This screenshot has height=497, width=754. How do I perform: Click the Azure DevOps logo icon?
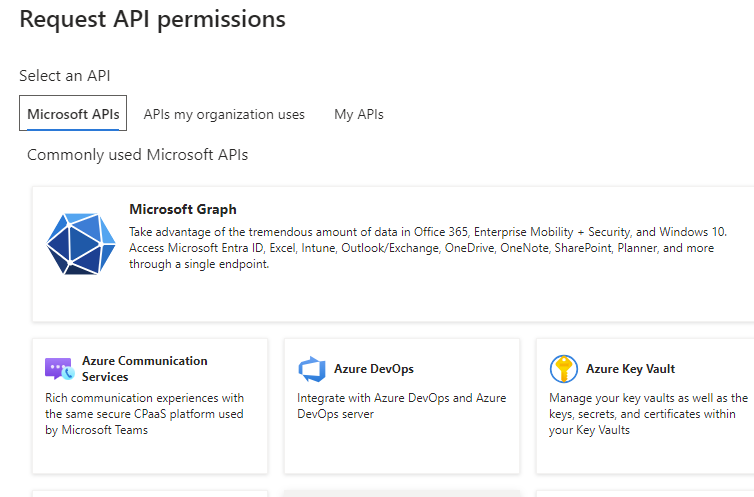pyautogui.click(x=312, y=369)
